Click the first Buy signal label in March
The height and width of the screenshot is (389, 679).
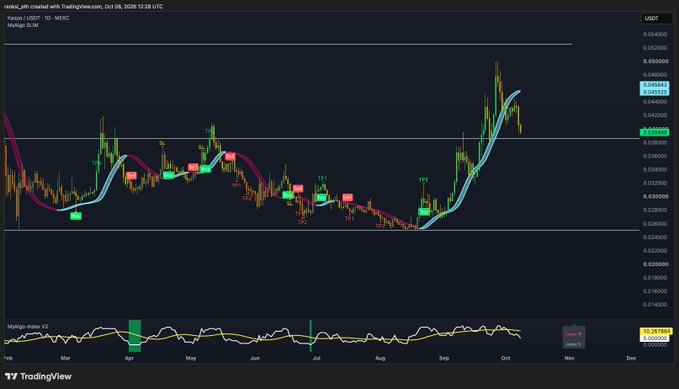[x=76, y=216]
